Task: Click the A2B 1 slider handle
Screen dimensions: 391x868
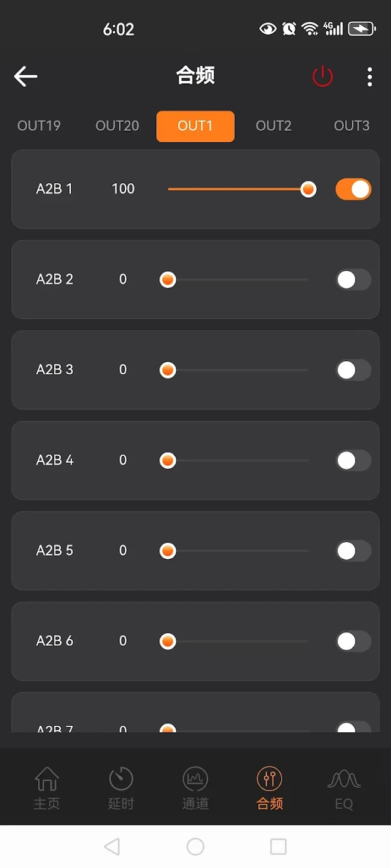Action: coord(308,189)
